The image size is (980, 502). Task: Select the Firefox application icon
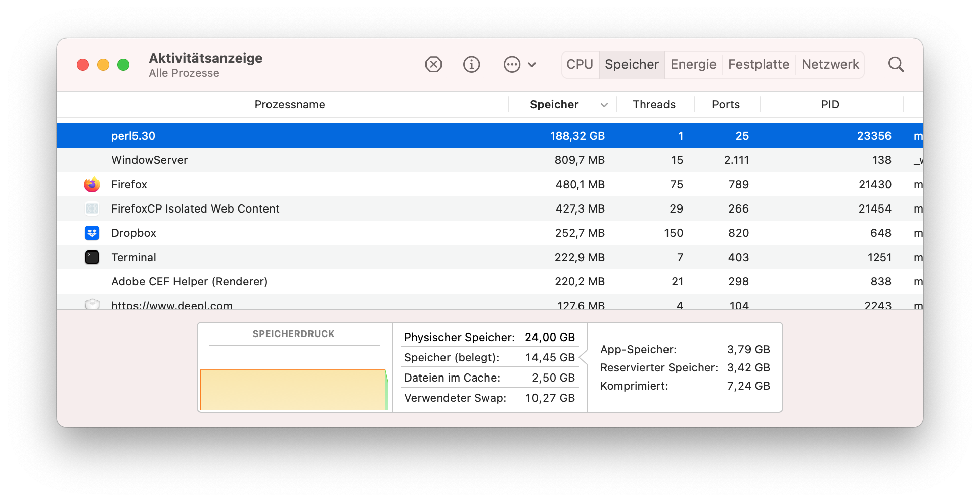coord(92,184)
